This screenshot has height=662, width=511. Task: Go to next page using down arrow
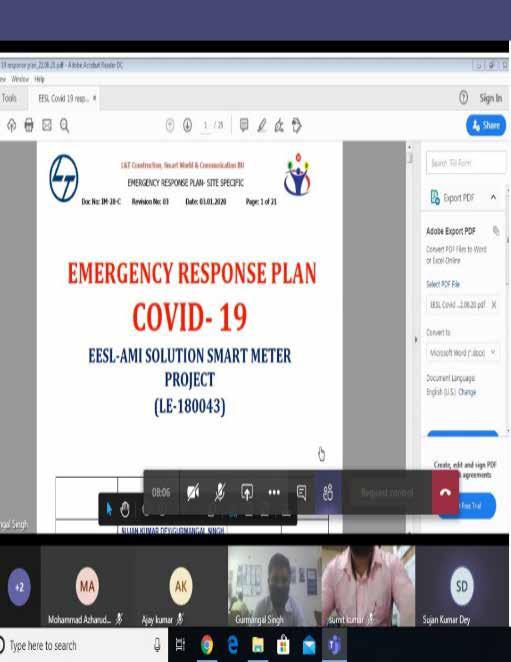pyautogui.click(x=188, y=125)
